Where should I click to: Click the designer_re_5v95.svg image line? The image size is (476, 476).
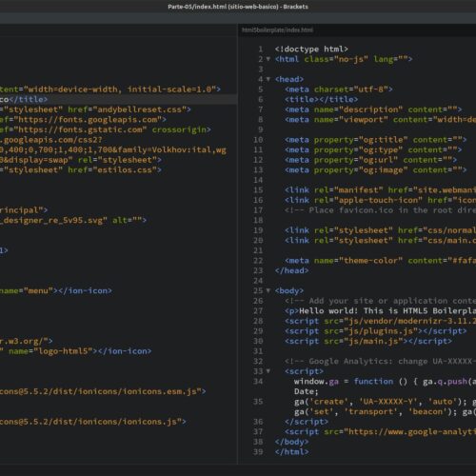[73, 220]
